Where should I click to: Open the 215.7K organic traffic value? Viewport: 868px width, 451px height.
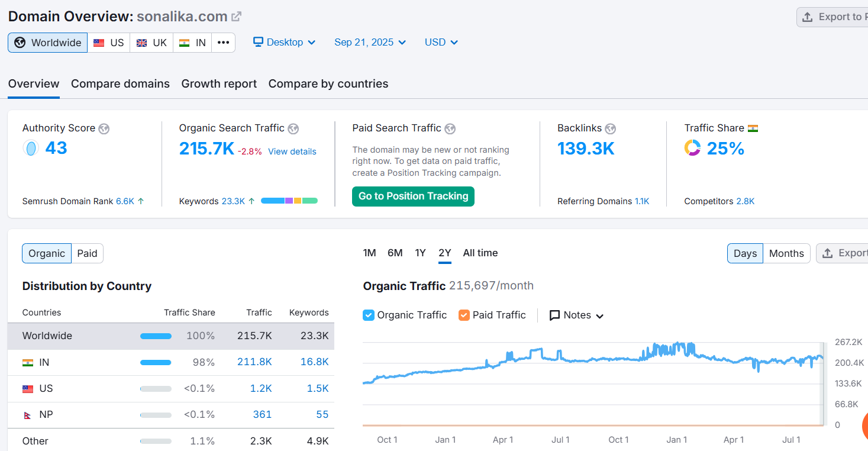(206, 148)
